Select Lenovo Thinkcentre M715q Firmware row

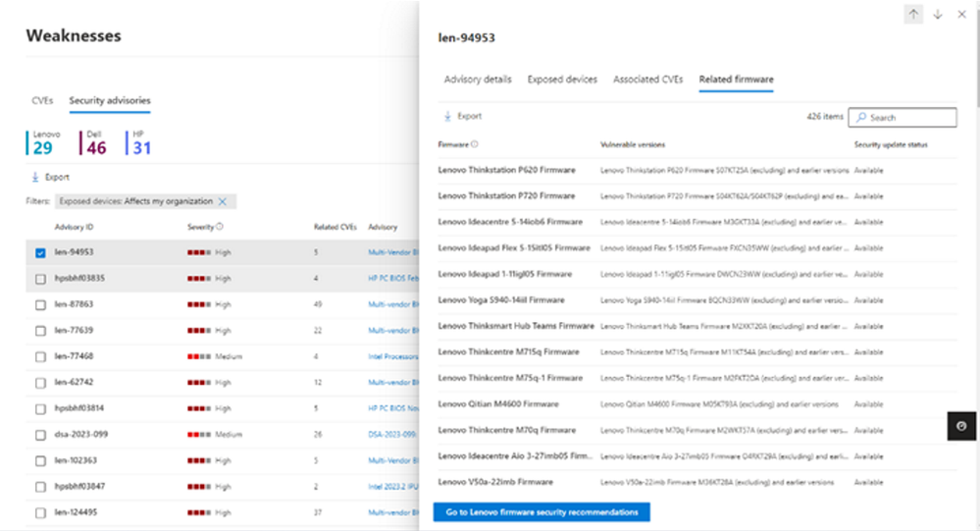click(697, 352)
